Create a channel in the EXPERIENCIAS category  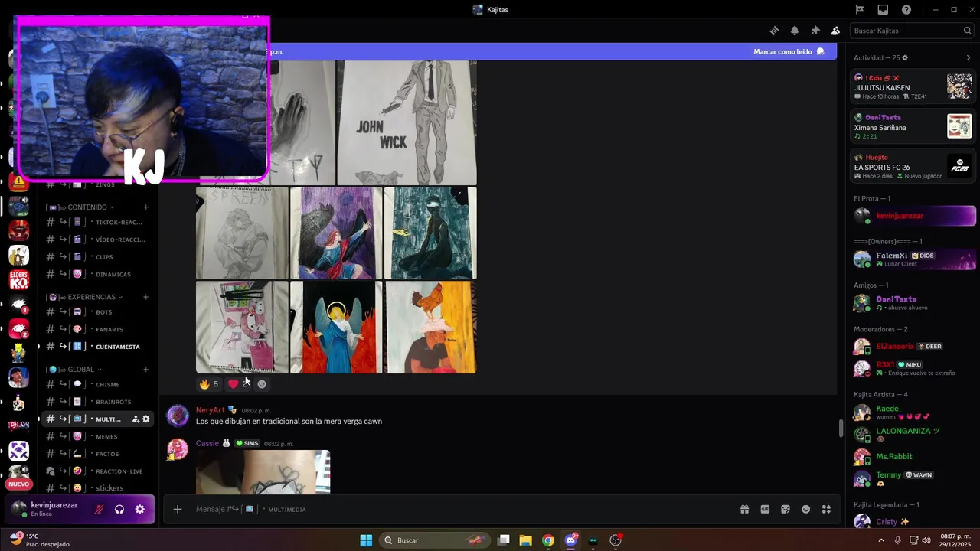pyautogui.click(x=145, y=297)
